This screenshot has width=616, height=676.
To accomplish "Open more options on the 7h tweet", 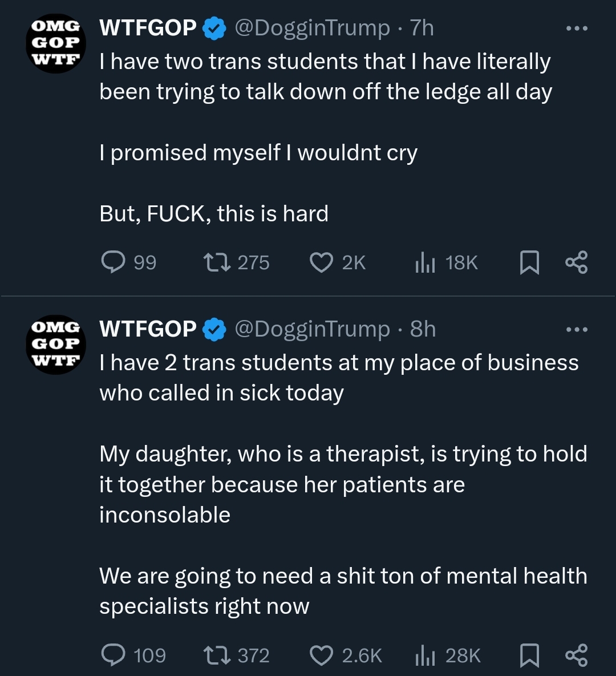I will click(576, 28).
